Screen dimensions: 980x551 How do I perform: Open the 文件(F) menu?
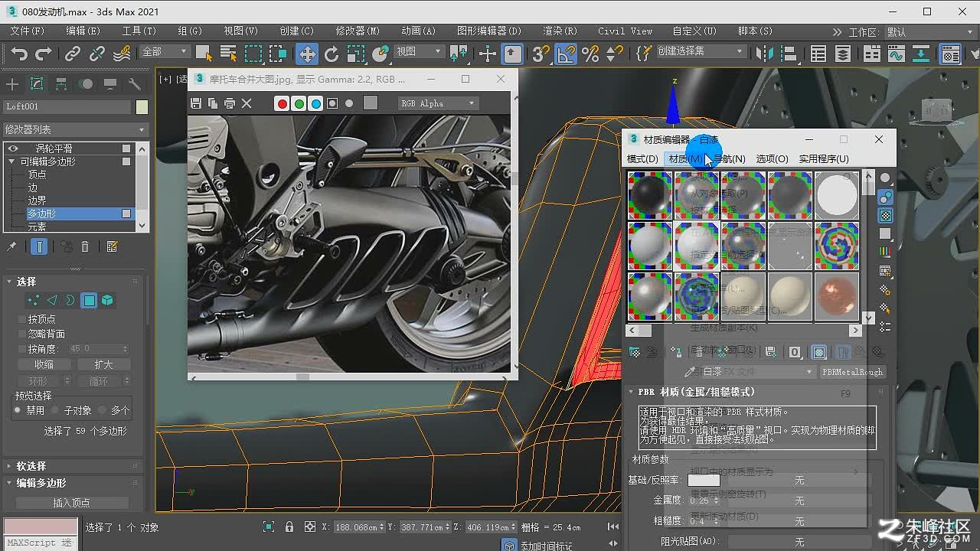[28, 31]
